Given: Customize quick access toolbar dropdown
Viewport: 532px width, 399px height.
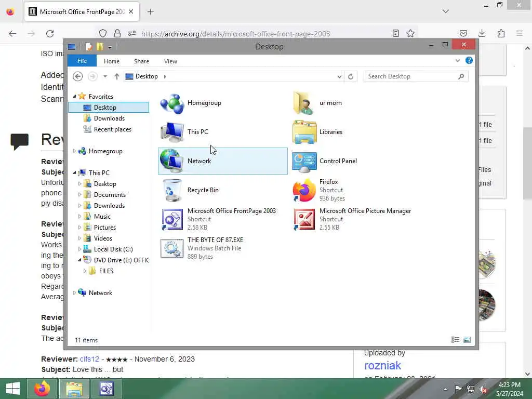Looking at the screenshot, I should [x=110, y=47].
